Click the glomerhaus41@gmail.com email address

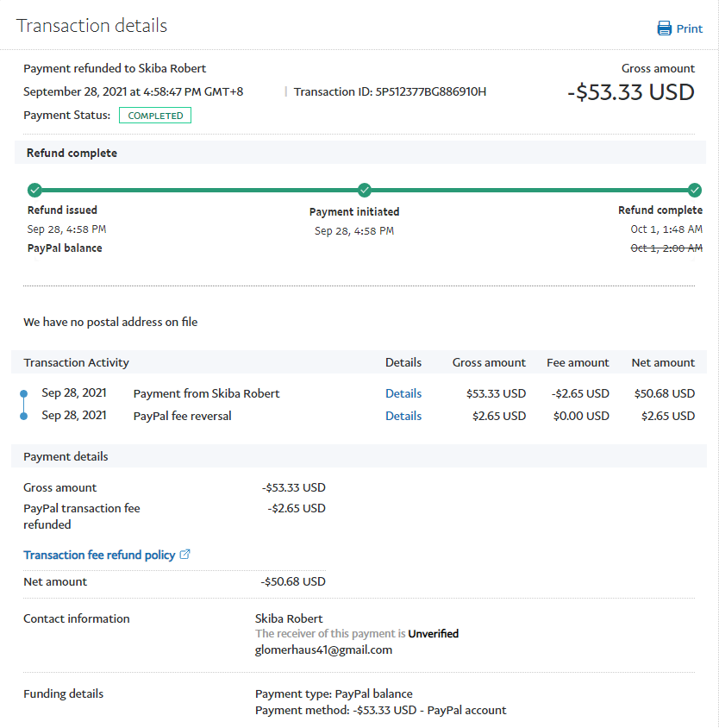point(323,650)
